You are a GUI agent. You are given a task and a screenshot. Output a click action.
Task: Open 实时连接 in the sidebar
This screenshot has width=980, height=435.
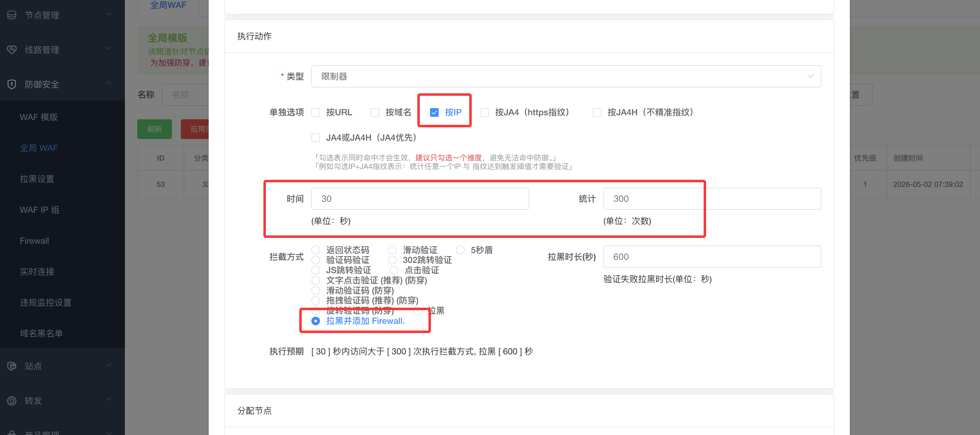tap(37, 272)
